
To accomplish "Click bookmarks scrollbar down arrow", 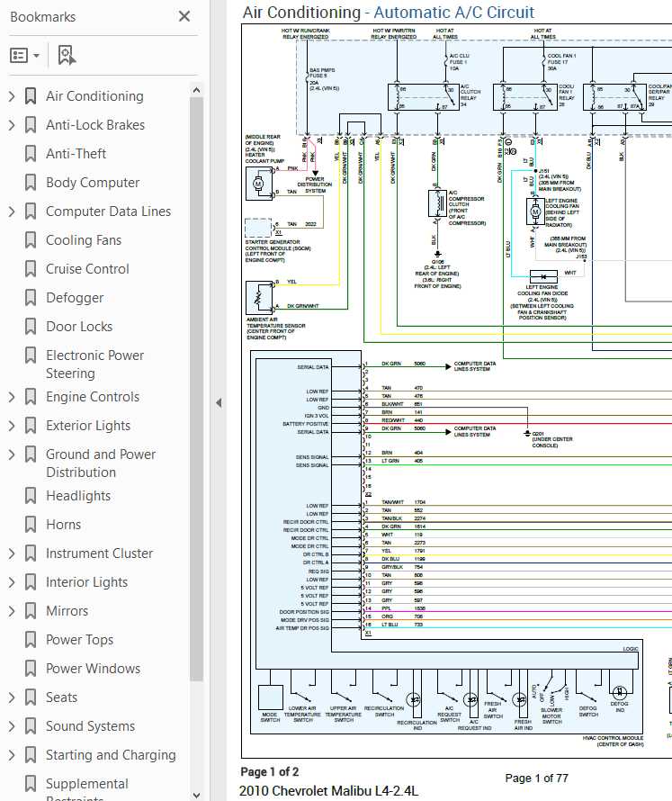I will pos(196,795).
